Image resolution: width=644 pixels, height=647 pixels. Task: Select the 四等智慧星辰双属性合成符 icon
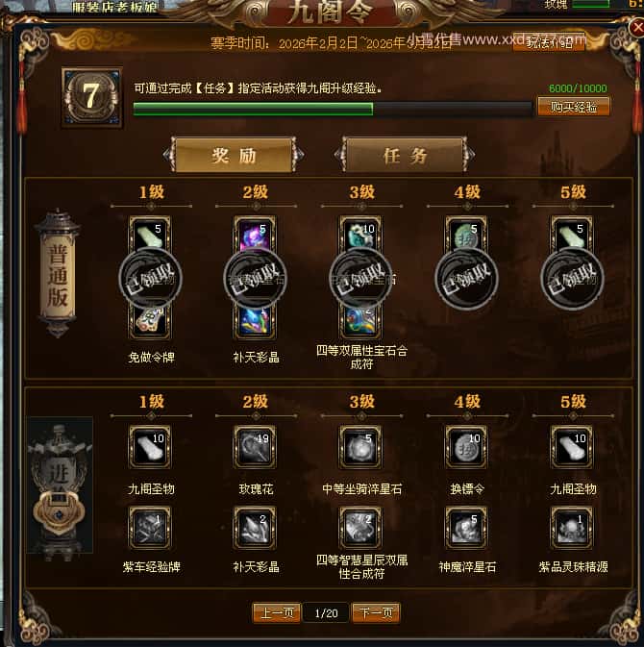point(361,528)
